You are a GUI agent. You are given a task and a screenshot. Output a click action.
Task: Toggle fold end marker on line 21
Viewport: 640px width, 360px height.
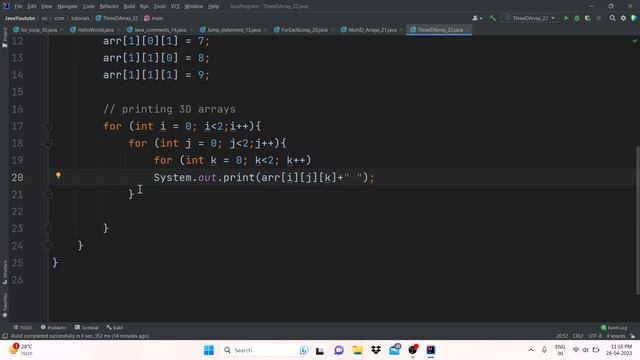coord(48,194)
